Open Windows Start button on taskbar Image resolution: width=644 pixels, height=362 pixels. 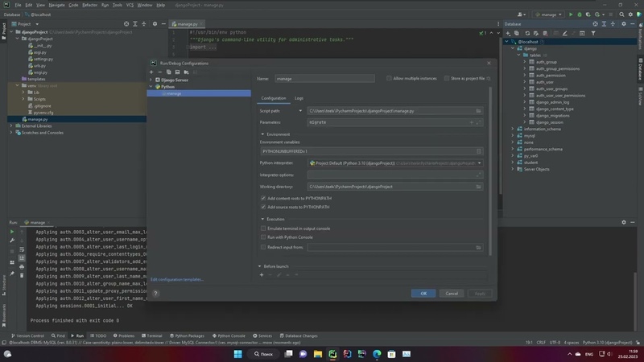(x=237, y=354)
